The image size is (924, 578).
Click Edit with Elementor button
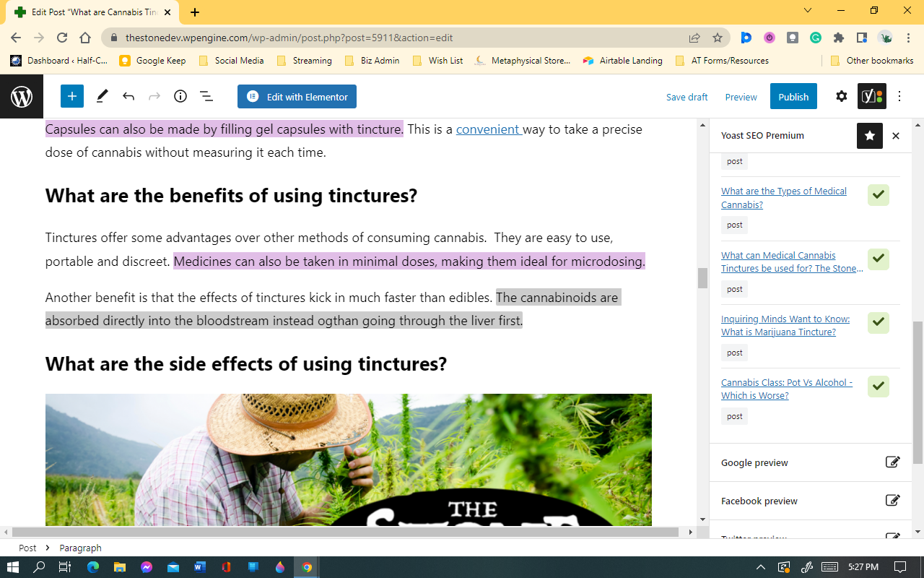[x=297, y=97]
